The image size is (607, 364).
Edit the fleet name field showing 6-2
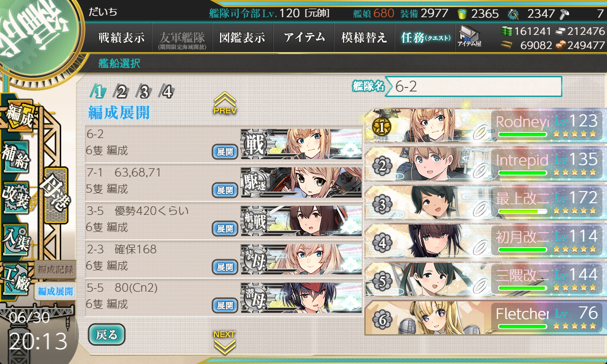pos(474,86)
